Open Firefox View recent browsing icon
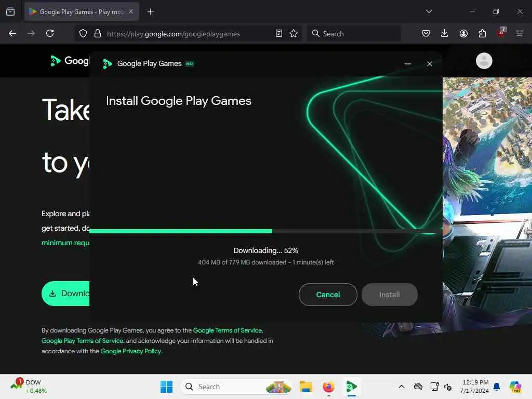This screenshot has height=399, width=532. (x=10, y=12)
